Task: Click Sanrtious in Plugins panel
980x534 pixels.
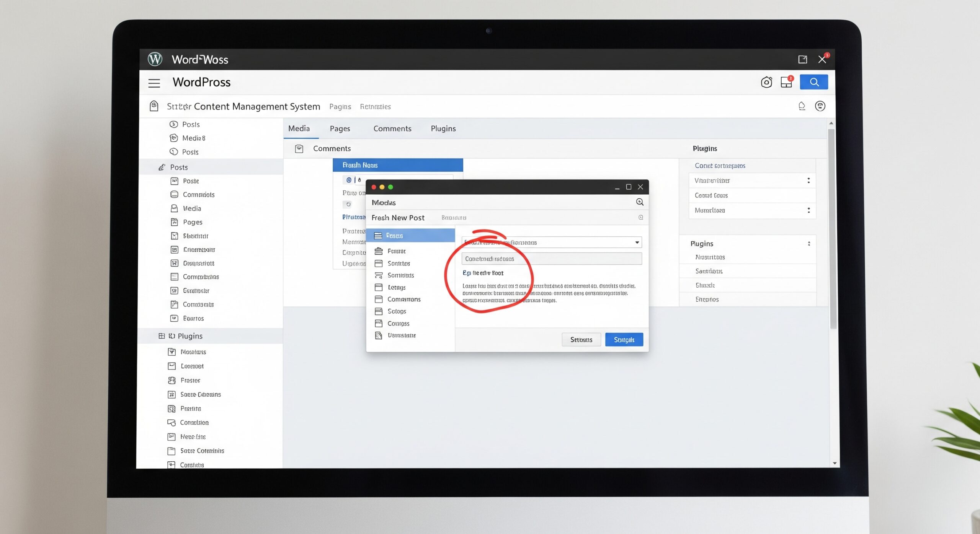Action: (x=709, y=271)
